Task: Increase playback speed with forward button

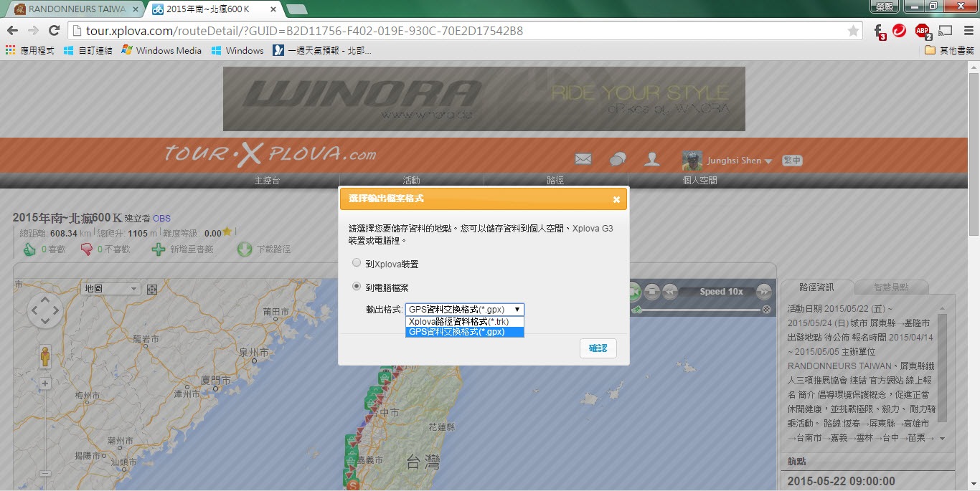Action: click(764, 292)
